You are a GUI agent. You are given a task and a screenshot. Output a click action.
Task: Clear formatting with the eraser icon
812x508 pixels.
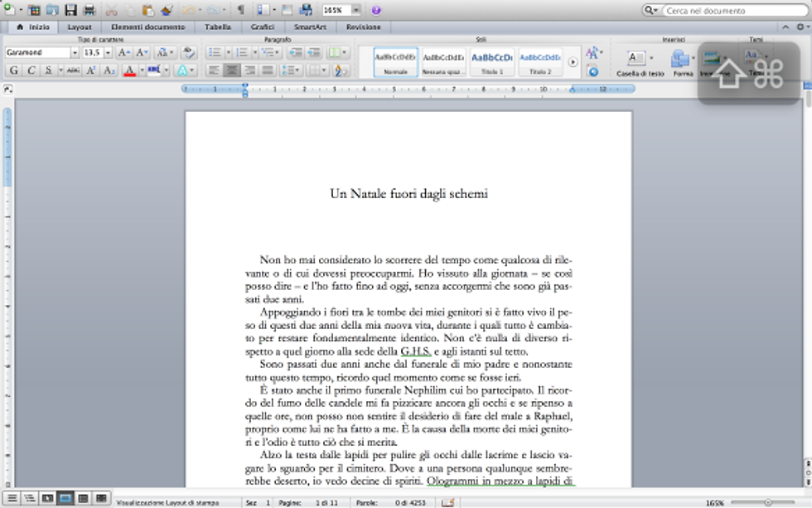(189, 52)
